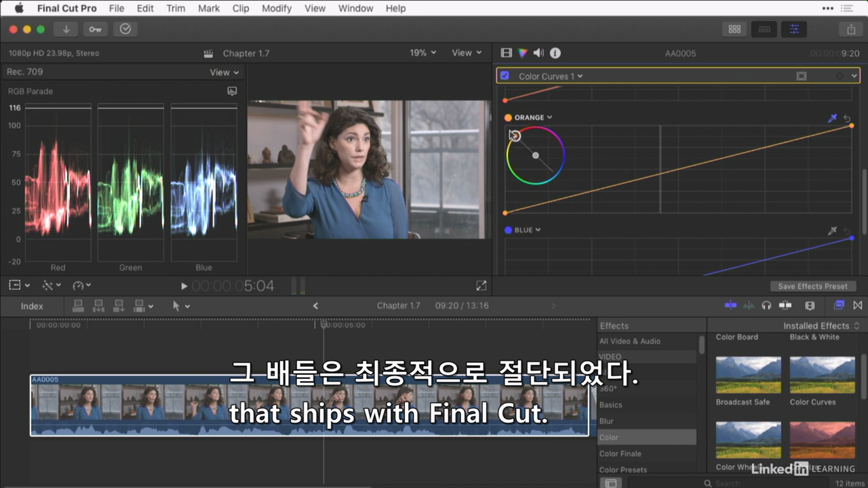
Task: Open the retime speedometer dropdown
Action: (x=81, y=286)
